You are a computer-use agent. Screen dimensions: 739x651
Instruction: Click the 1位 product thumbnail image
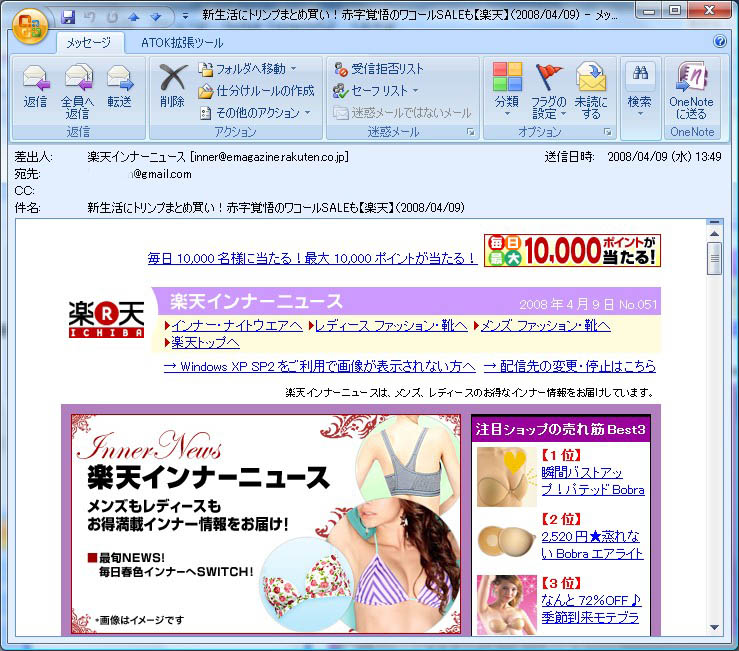[x=507, y=477]
